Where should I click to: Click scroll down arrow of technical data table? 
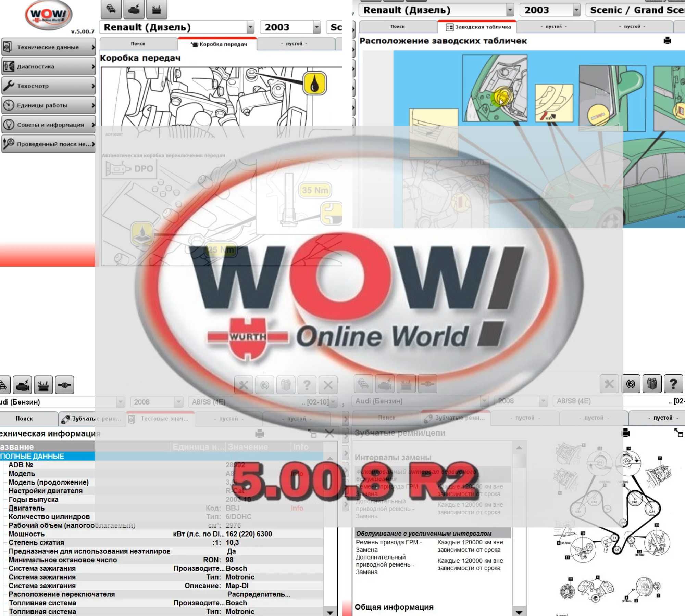click(x=330, y=612)
